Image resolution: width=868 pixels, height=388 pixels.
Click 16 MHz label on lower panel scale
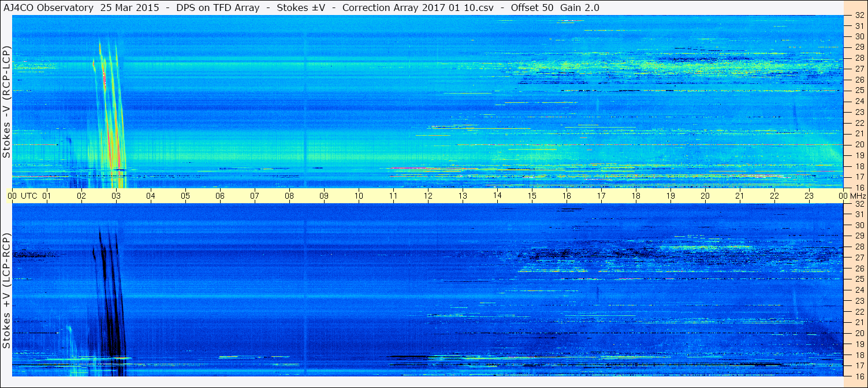click(859, 376)
